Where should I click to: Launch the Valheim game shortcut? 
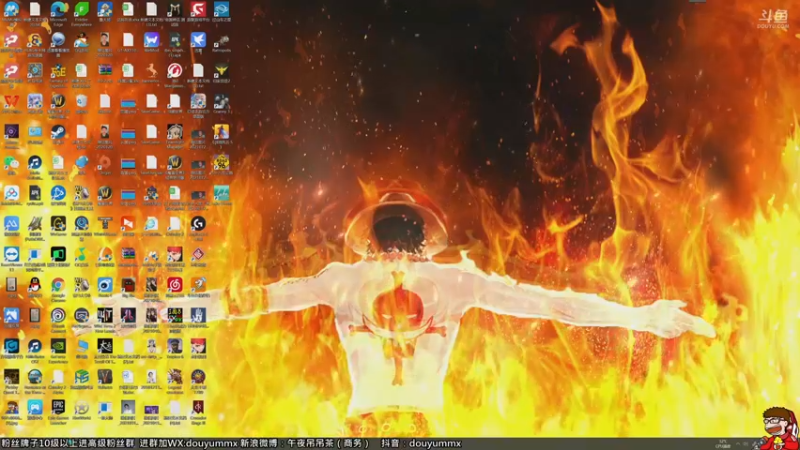pyautogui.click(x=105, y=377)
